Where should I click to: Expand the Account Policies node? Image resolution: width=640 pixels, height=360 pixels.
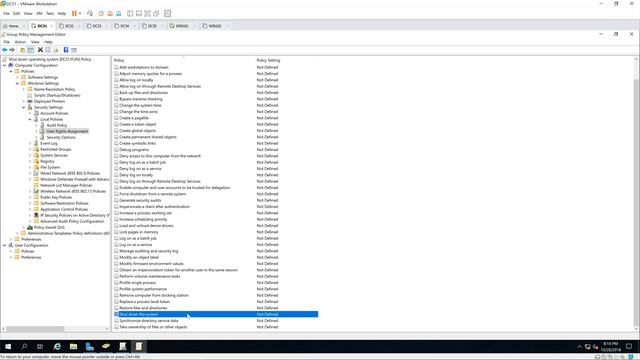coord(30,113)
